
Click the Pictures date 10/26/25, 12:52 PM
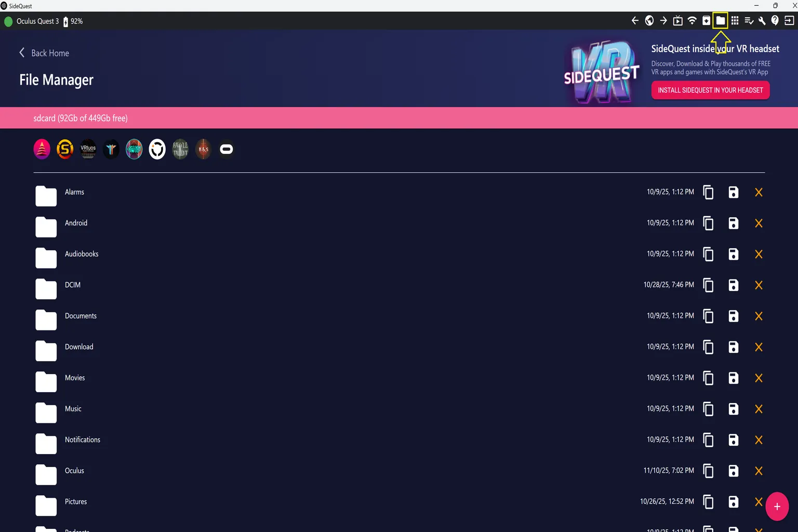click(x=667, y=501)
